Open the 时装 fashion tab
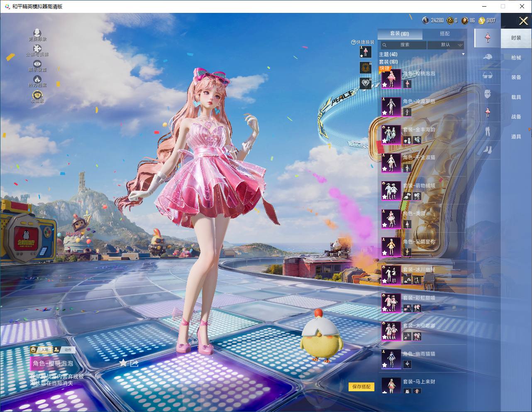The height and width of the screenshot is (412, 532). [x=516, y=38]
